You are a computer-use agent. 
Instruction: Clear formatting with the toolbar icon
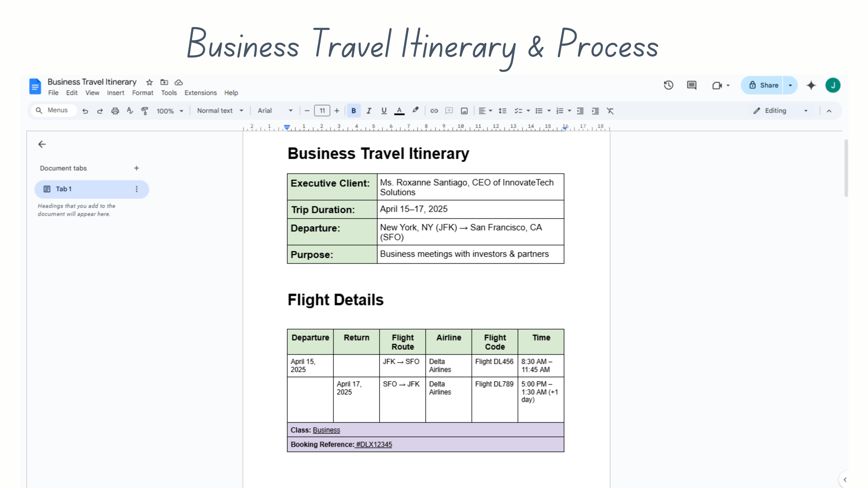click(x=610, y=111)
